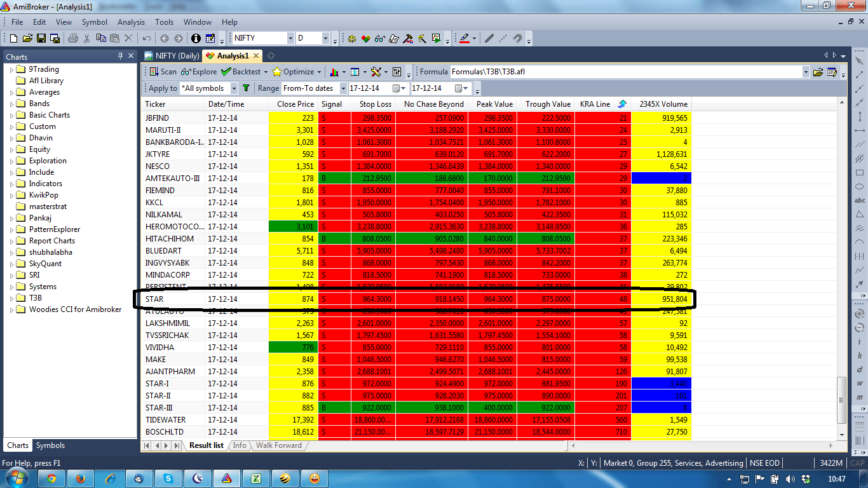This screenshot has height=488, width=868.
Task: Expand the T3B folder tree node
Action: click(11, 298)
